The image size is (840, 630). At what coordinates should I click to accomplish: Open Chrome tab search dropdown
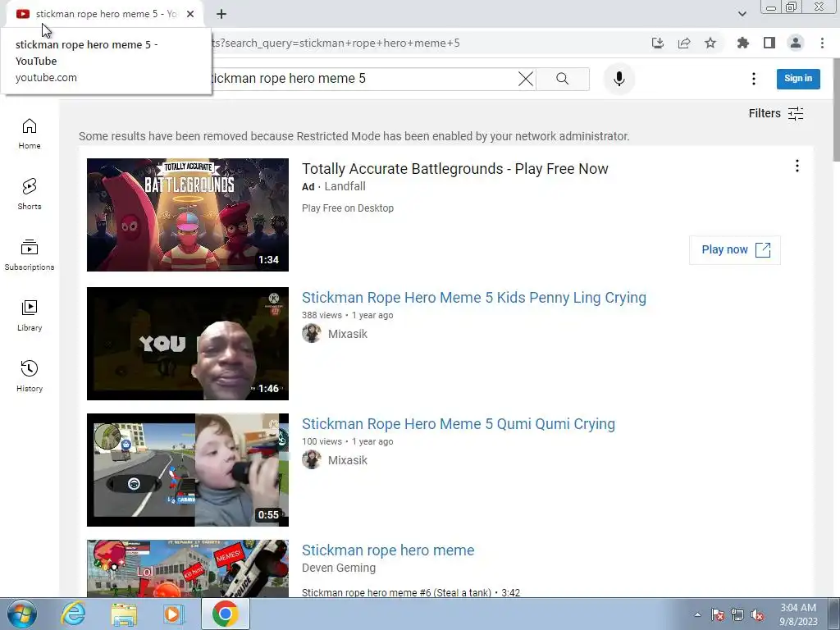(x=742, y=14)
